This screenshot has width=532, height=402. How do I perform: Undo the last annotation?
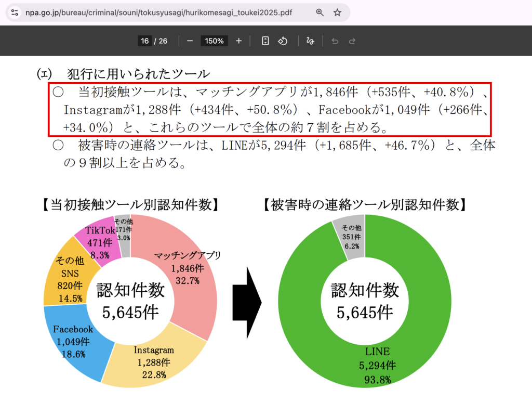coord(335,41)
